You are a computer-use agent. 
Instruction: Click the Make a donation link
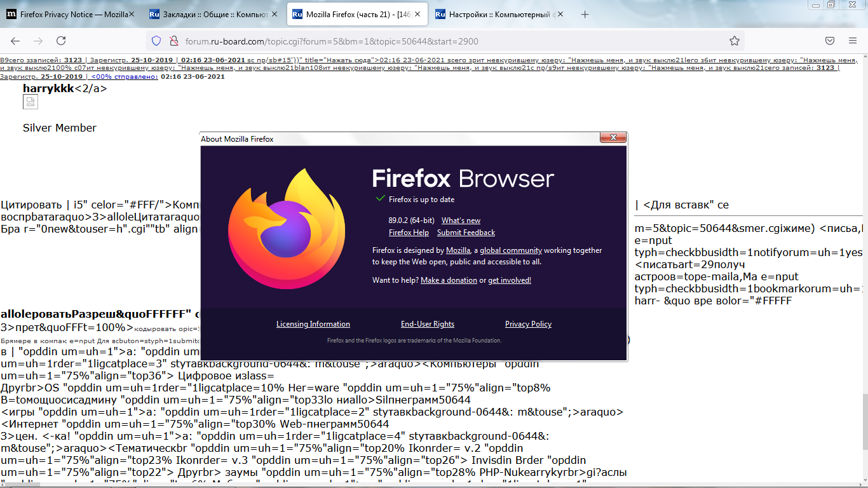click(x=449, y=280)
